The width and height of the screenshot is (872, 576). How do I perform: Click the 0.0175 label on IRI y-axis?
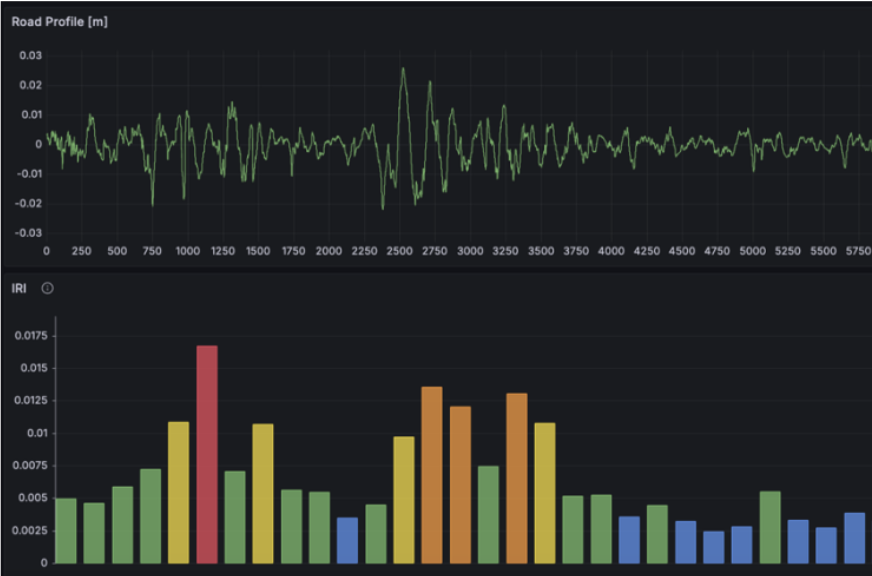click(x=29, y=336)
